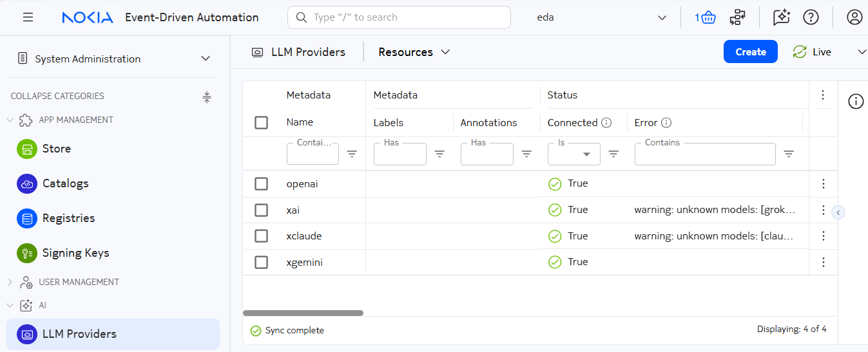Click the xclaude name cell
This screenshot has height=352, width=868.
coord(304,236)
